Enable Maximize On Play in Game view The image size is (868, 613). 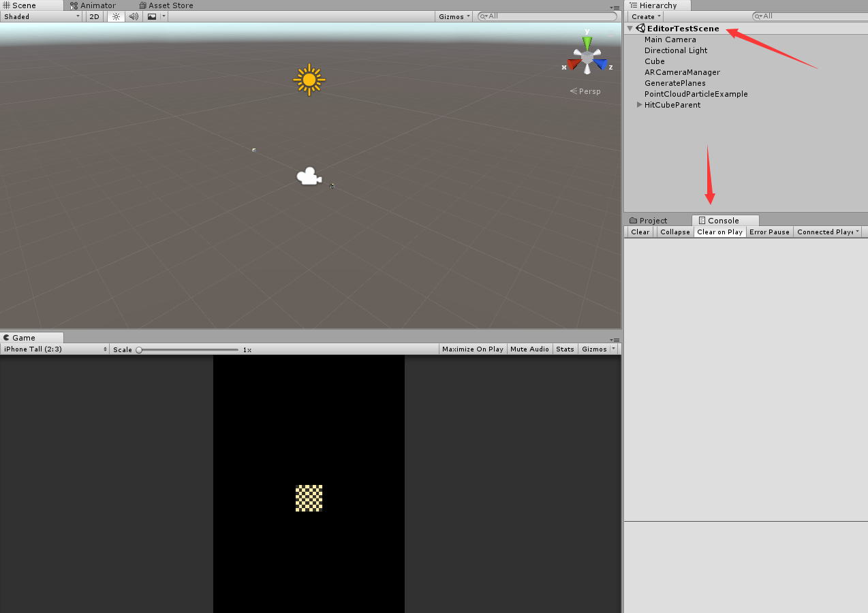click(x=473, y=349)
